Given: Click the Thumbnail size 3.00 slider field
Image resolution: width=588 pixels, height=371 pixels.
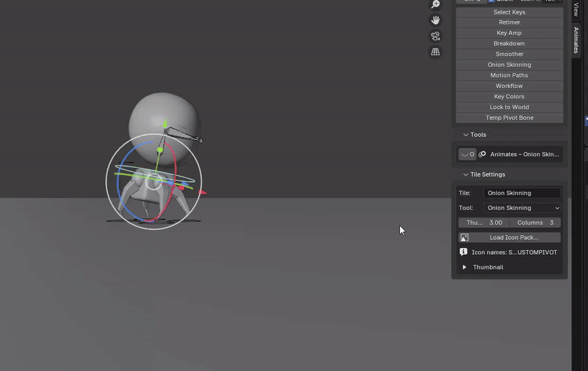Looking at the screenshot, I should tap(483, 223).
